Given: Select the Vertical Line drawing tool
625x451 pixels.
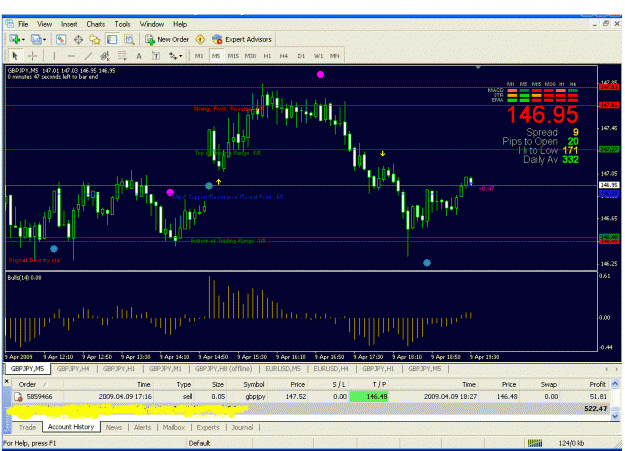Looking at the screenshot, I should pyautogui.click(x=54, y=56).
